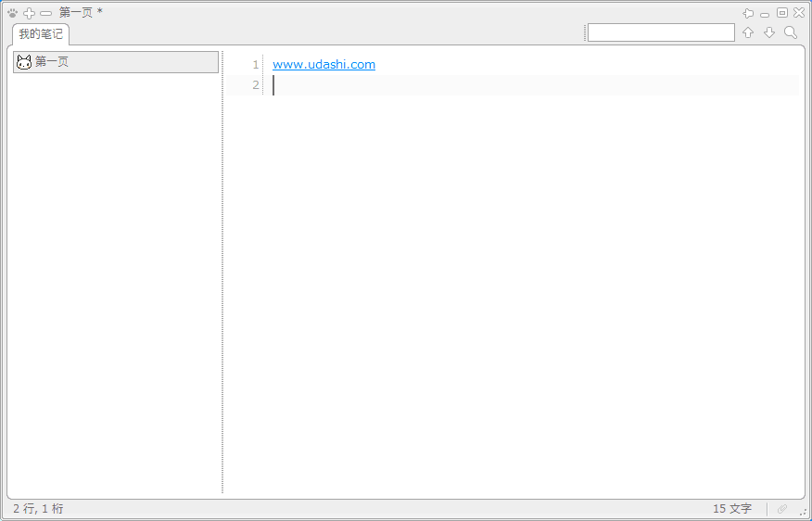This screenshot has width=812, height=521.
Task: Click the 2 行, 1 桁 cursor position
Action: tap(38, 509)
